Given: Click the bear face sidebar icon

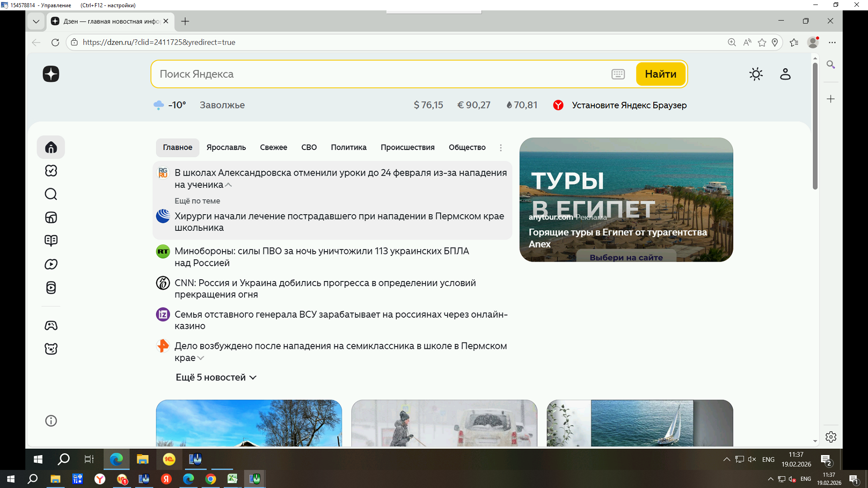Looking at the screenshot, I should [x=51, y=349].
